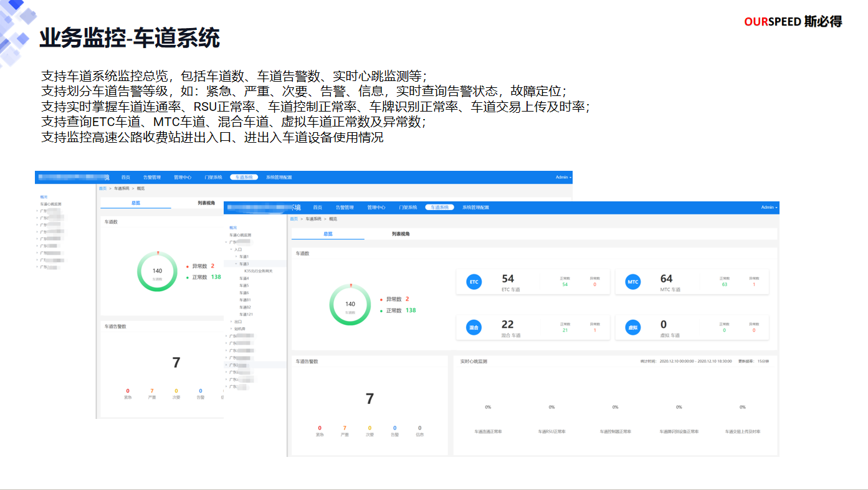The width and height of the screenshot is (868, 490).
Task: Click green 正常数 legend dot in front dashboard
Action: click(x=381, y=310)
